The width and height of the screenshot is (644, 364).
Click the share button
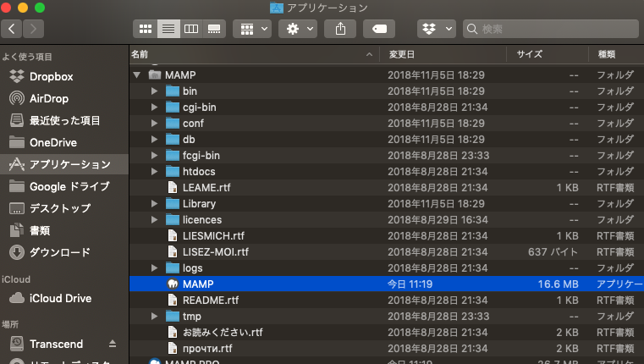tap(340, 29)
